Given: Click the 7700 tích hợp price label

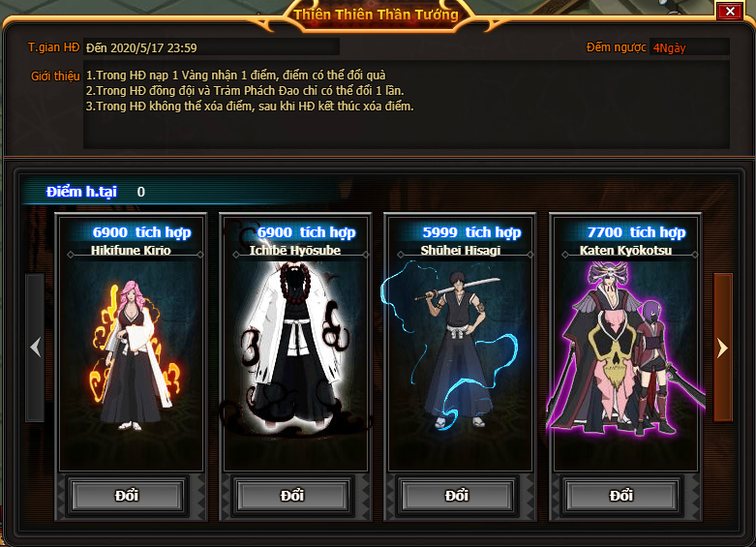Looking at the screenshot, I should [x=636, y=232].
